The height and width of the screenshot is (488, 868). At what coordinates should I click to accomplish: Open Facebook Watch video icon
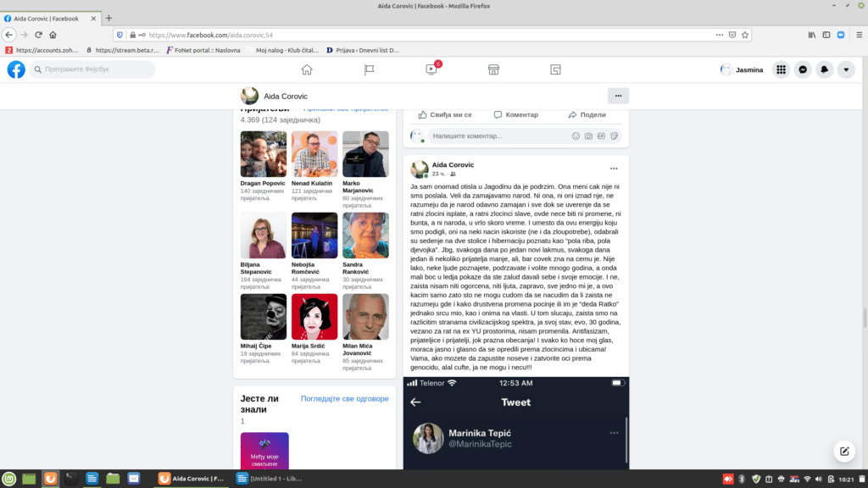click(431, 69)
